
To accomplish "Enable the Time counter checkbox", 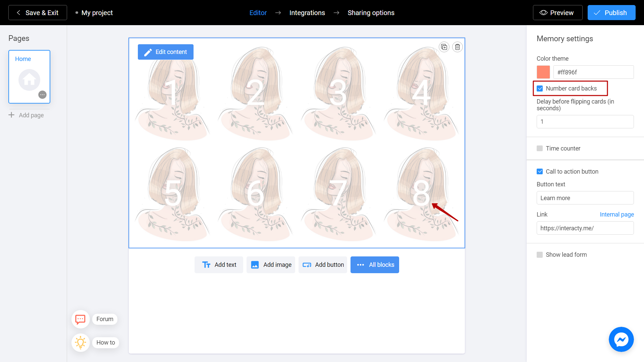I will click(x=539, y=148).
